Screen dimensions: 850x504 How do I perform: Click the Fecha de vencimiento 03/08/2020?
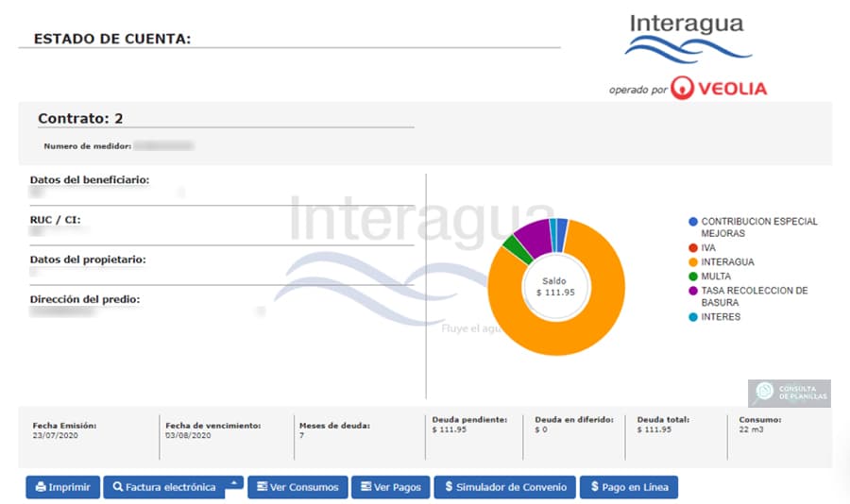[x=188, y=435]
